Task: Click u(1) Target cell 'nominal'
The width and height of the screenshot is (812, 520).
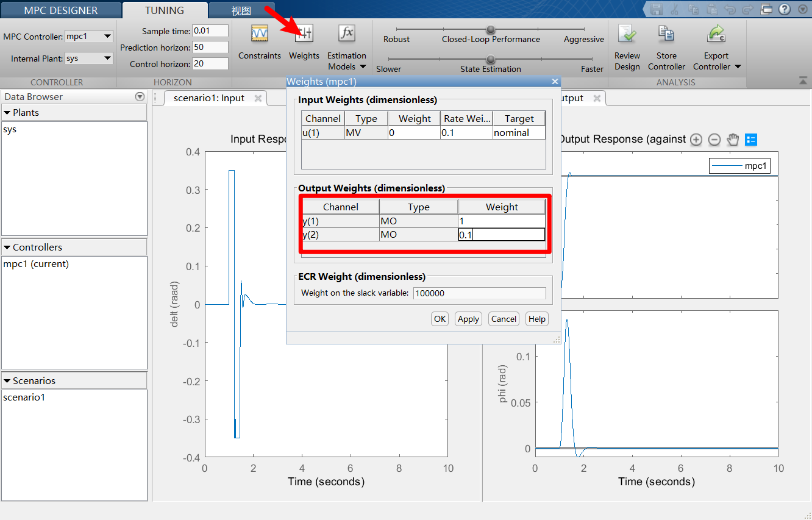Action: pos(519,132)
